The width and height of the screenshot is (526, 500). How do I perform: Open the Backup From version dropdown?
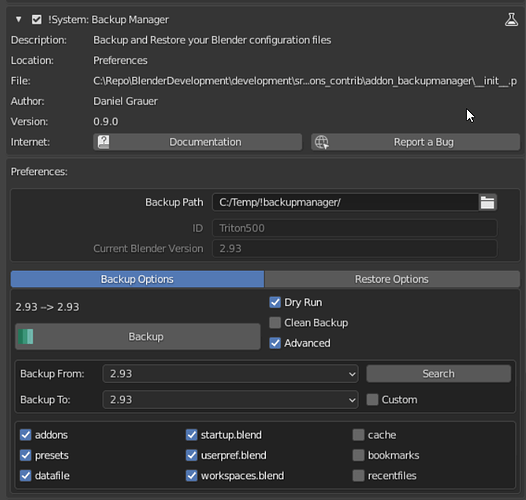pyautogui.click(x=230, y=373)
